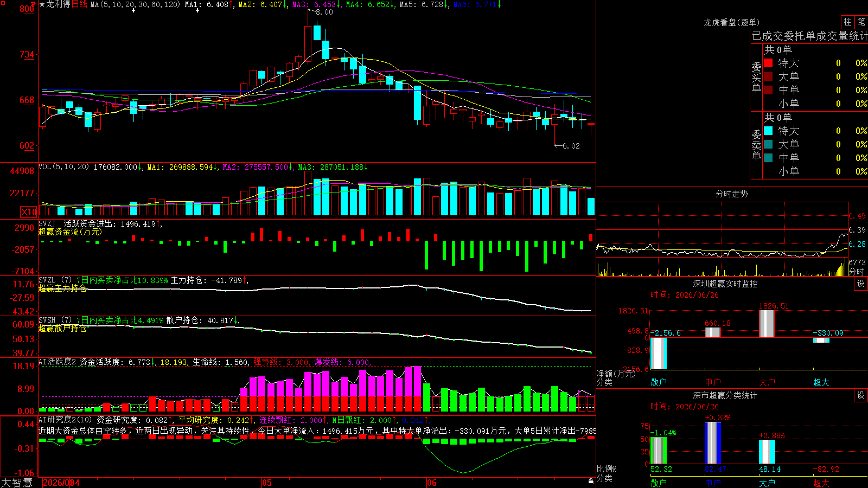Click the 小单 row under 委卖单
The height and width of the screenshot is (488, 868).
click(x=815, y=171)
